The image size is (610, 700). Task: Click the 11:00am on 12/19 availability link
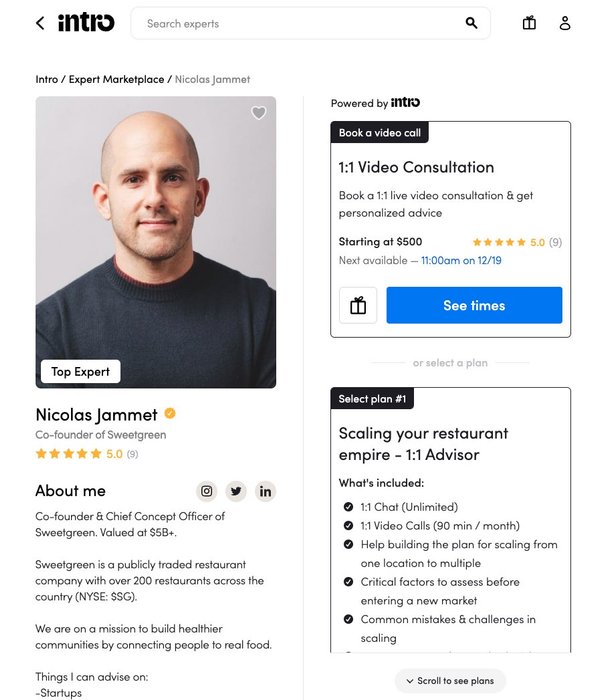pyautogui.click(x=461, y=260)
